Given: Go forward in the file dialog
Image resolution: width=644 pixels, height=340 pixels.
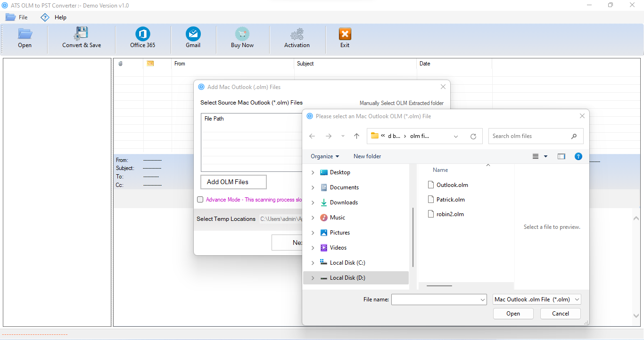Looking at the screenshot, I should pos(329,136).
